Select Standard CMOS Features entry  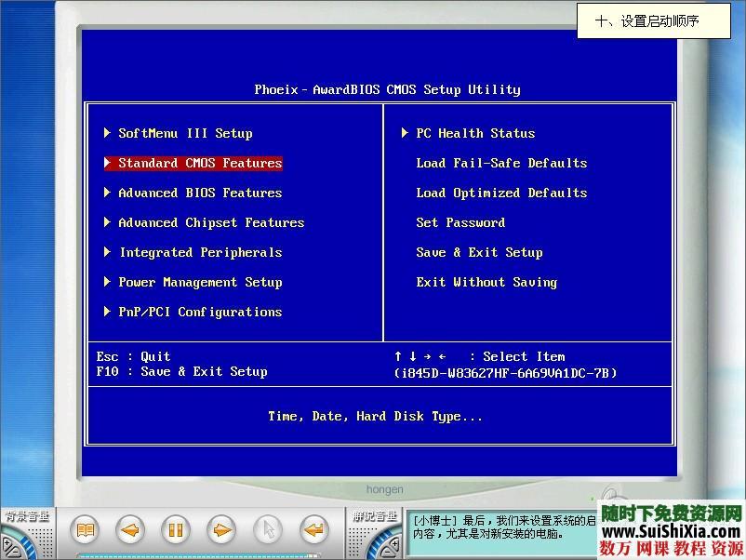[x=199, y=163]
